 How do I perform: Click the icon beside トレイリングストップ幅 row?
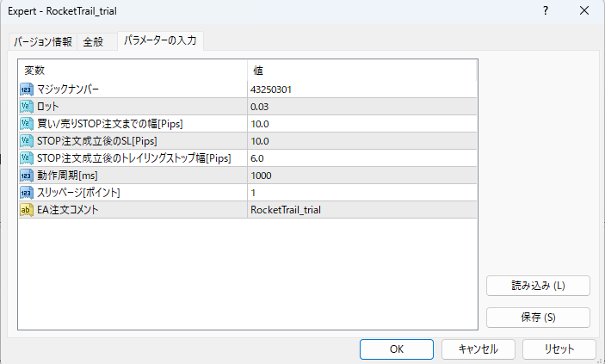pyautogui.click(x=26, y=157)
